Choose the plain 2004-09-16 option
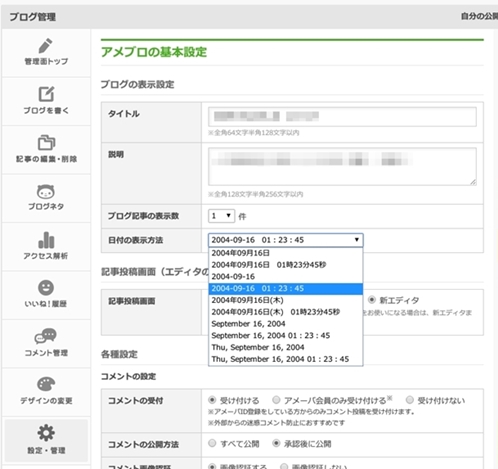The width and height of the screenshot is (498, 469). pyautogui.click(x=286, y=277)
